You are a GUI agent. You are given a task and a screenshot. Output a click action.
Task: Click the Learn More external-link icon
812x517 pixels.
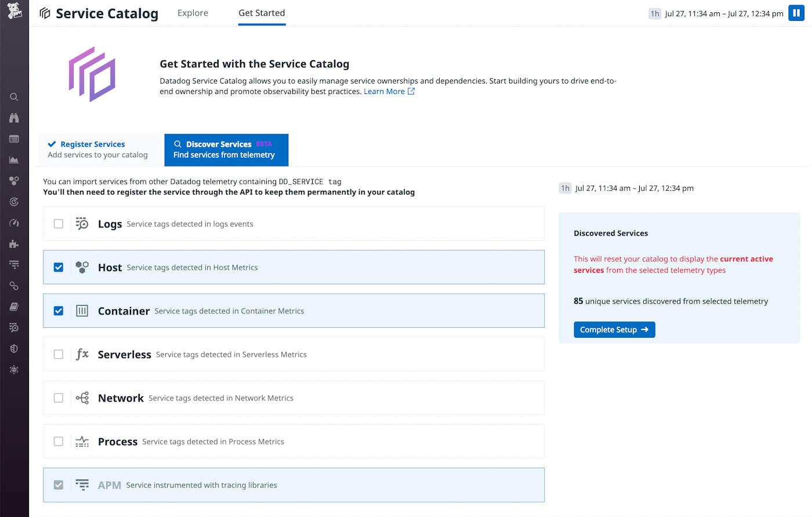tap(411, 91)
